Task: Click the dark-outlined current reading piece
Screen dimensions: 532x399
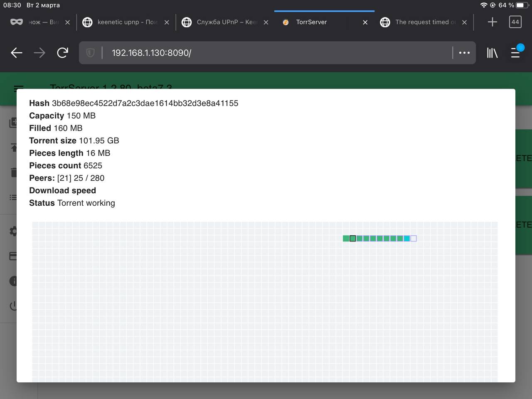Action: [353, 239]
